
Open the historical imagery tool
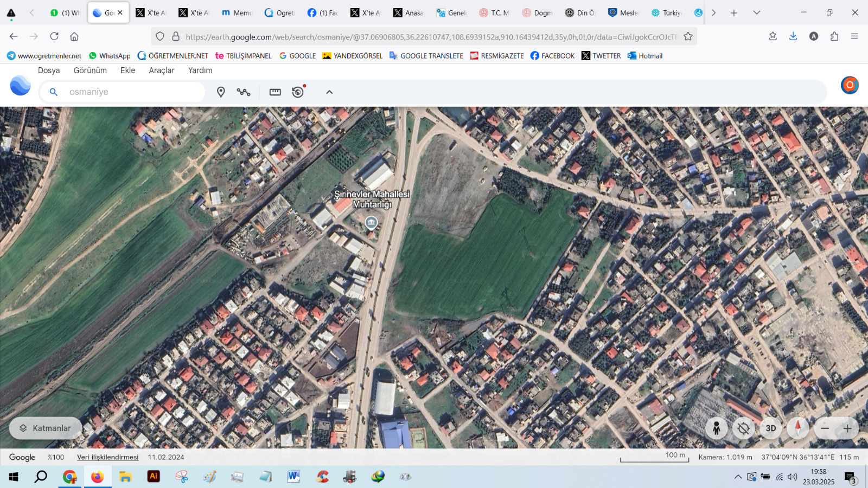[298, 92]
